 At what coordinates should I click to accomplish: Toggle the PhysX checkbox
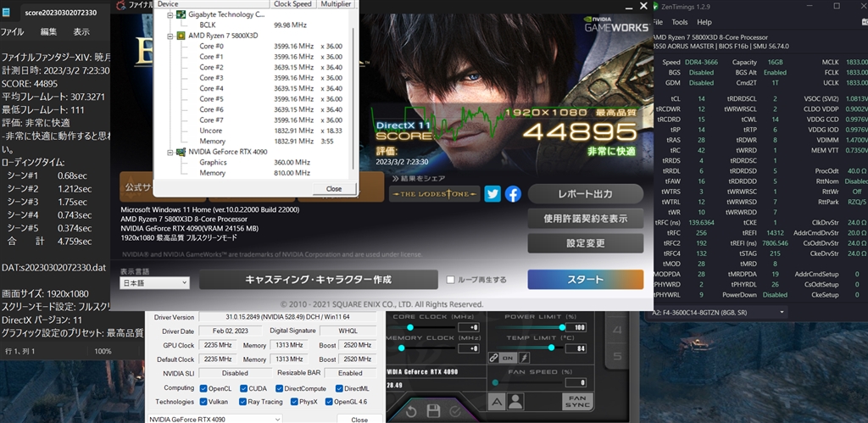pyautogui.click(x=294, y=402)
